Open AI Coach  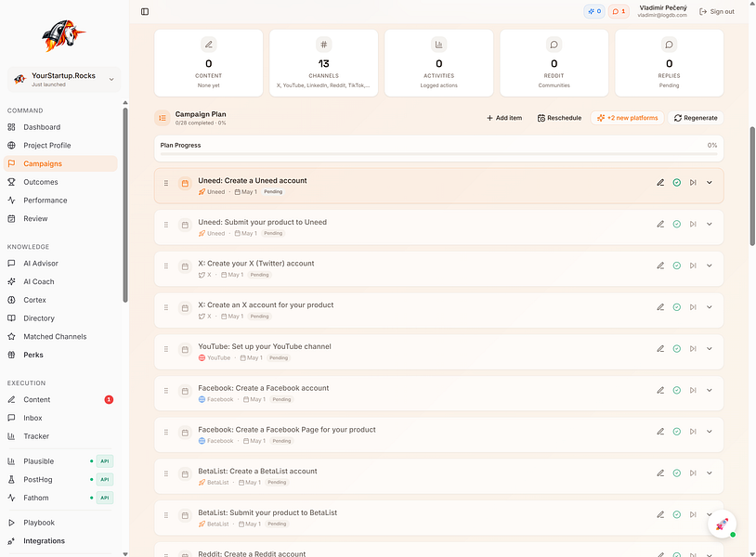click(60, 282)
